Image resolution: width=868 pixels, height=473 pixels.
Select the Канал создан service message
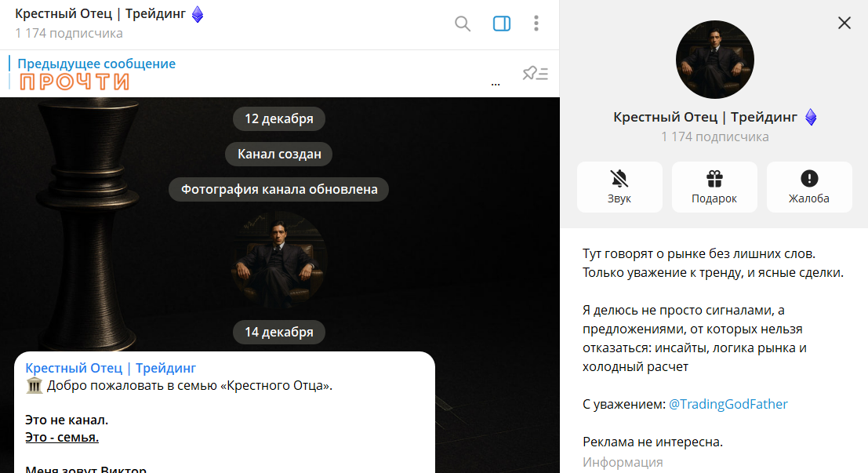click(278, 154)
